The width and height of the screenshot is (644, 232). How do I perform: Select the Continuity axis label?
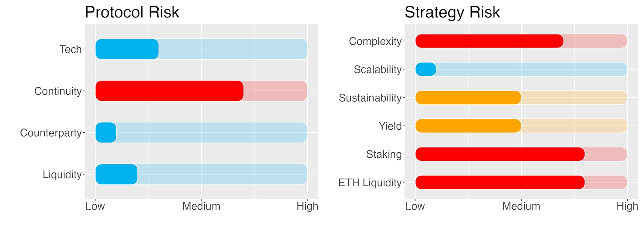(58, 91)
